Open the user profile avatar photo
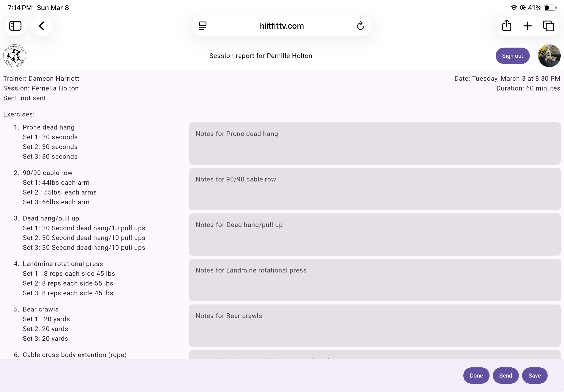Viewport: 564px width, 392px height. (549, 56)
